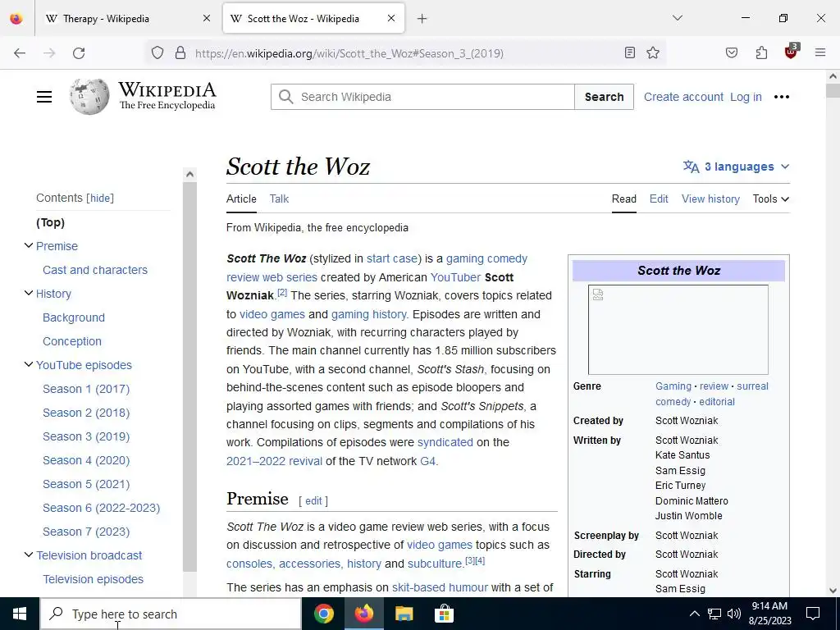
Task: Open the tracking protection shield icon
Action: (157, 53)
